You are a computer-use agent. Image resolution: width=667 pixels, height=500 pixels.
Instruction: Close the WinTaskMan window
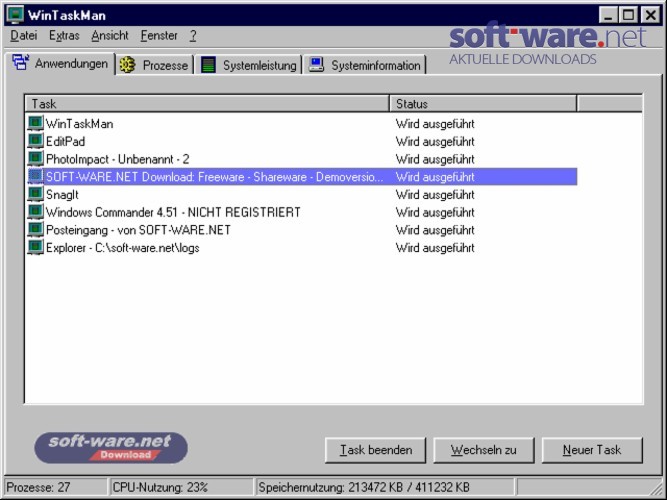[x=650, y=15]
